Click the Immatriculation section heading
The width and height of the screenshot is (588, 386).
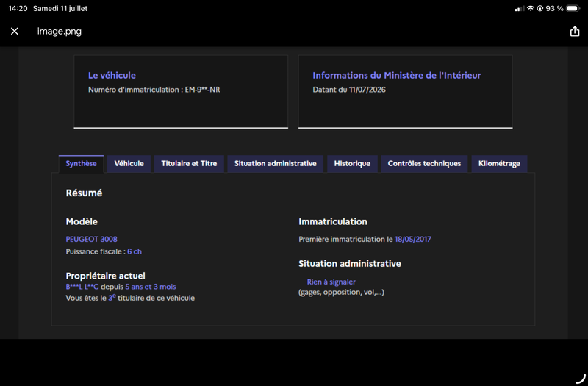(333, 222)
